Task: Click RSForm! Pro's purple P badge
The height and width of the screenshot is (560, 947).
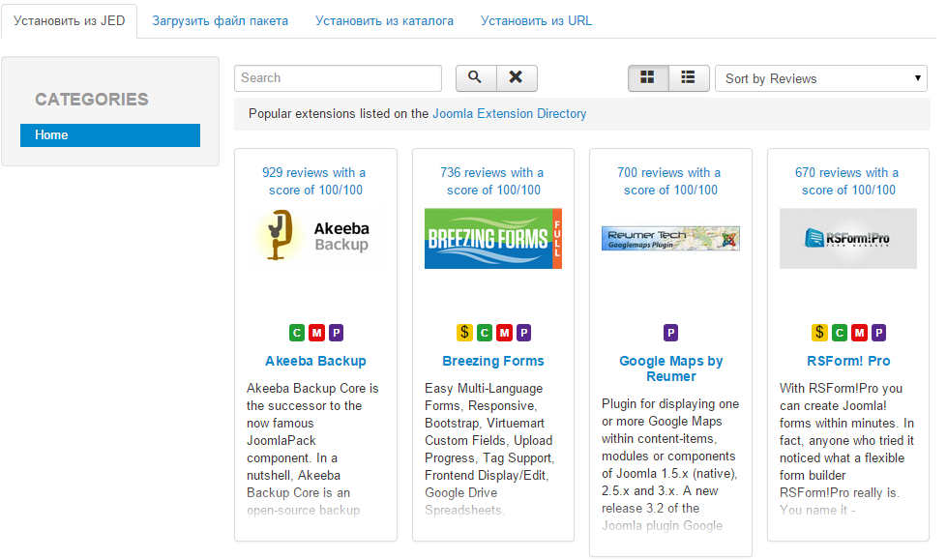Action: click(x=878, y=333)
